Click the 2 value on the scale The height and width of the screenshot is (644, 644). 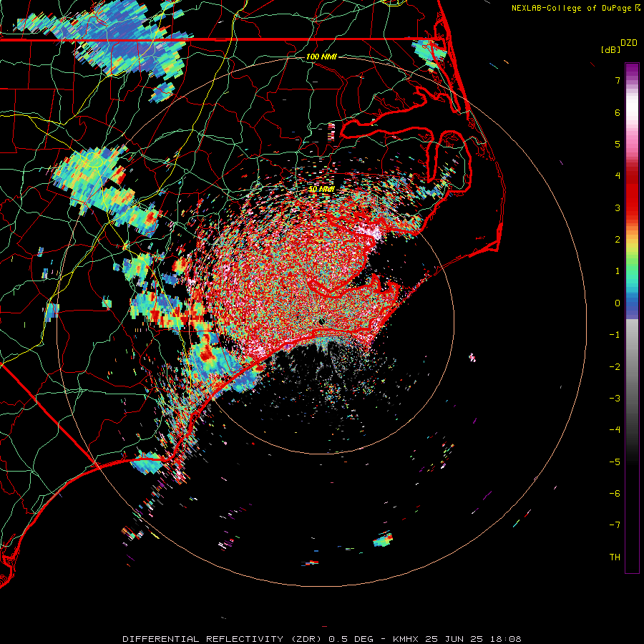tap(618, 240)
